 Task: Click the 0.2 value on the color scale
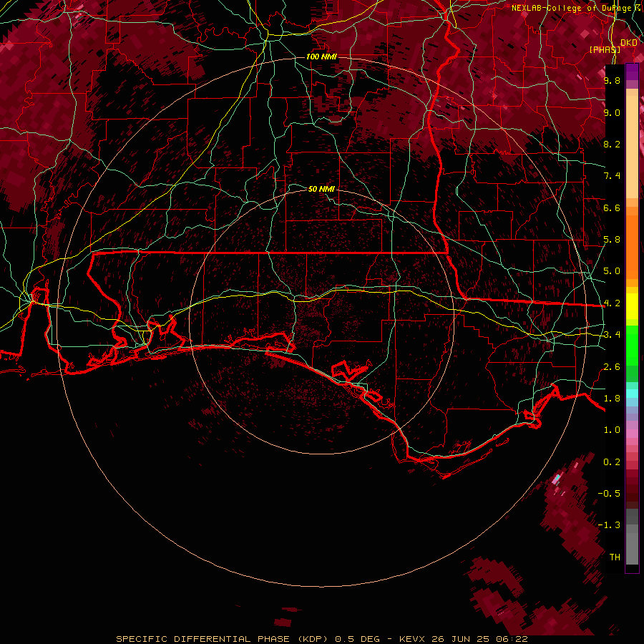coord(612,462)
